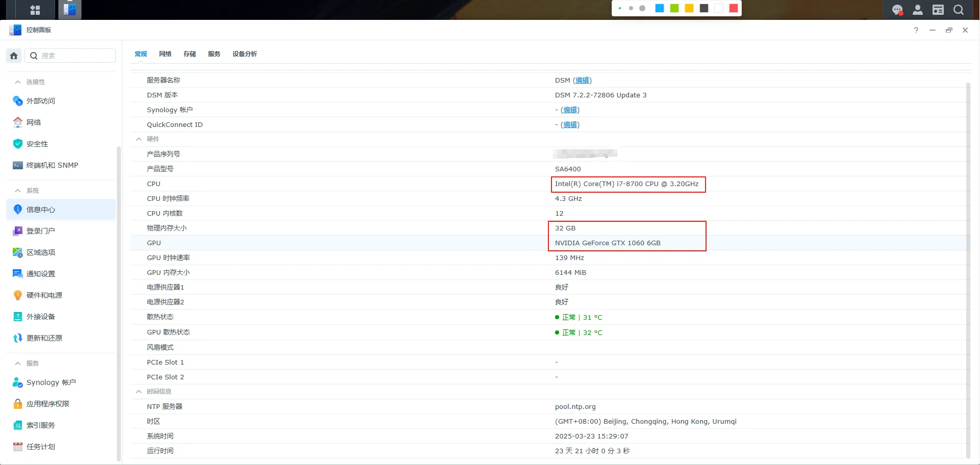Switch to the 设备分析 tab
The width and height of the screenshot is (980, 465).
(x=245, y=54)
